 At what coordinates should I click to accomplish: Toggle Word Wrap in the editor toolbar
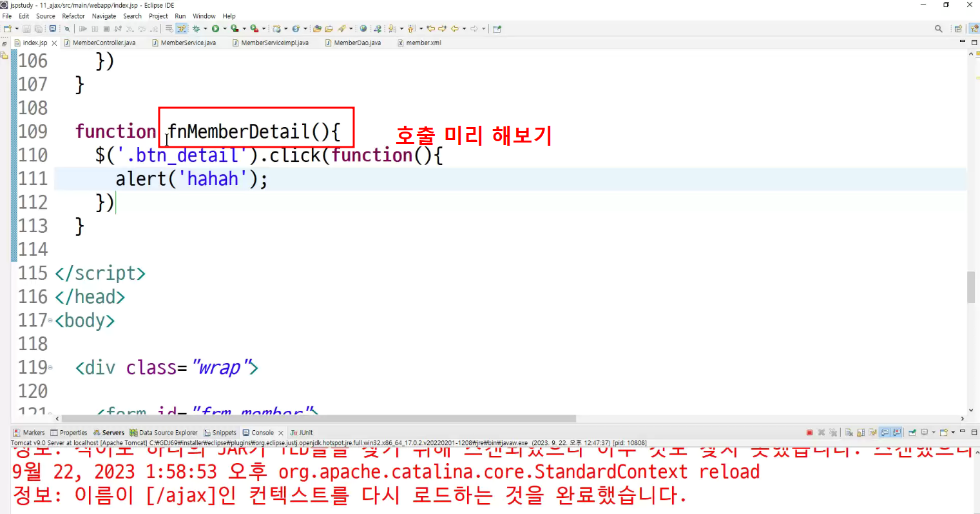169,28
